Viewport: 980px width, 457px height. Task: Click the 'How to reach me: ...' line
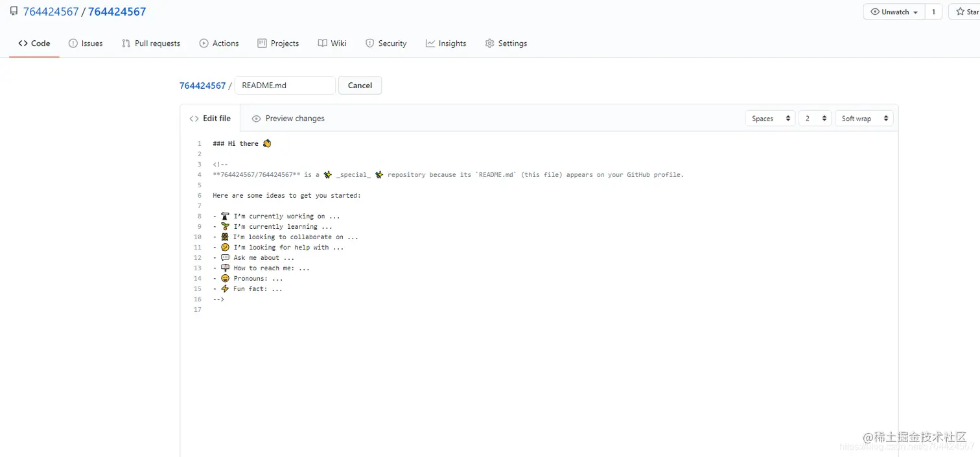click(x=261, y=268)
